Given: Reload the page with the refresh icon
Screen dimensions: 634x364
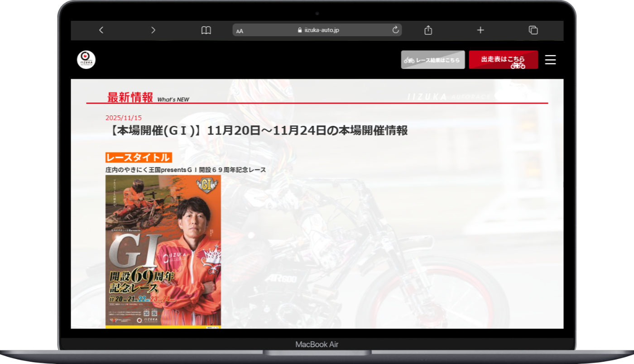Looking at the screenshot, I should click(x=395, y=30).
